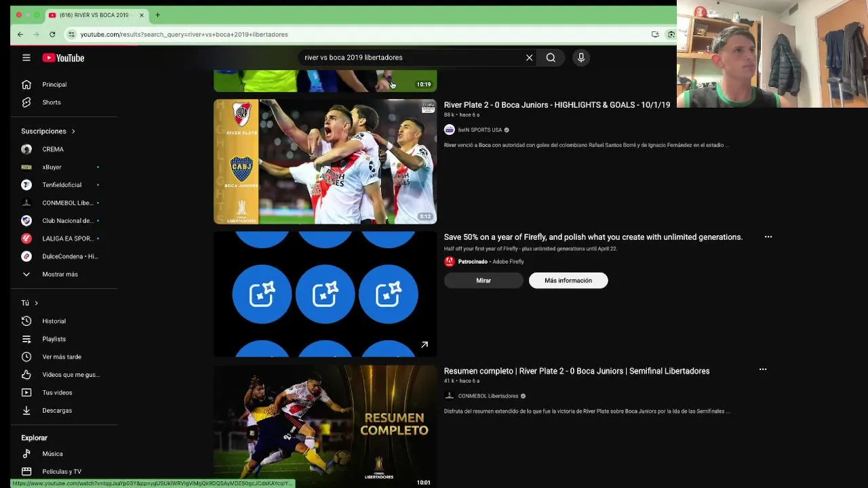The image size is (868, 488).
Task: Activate voice search microphone
Action: point(580,58)
